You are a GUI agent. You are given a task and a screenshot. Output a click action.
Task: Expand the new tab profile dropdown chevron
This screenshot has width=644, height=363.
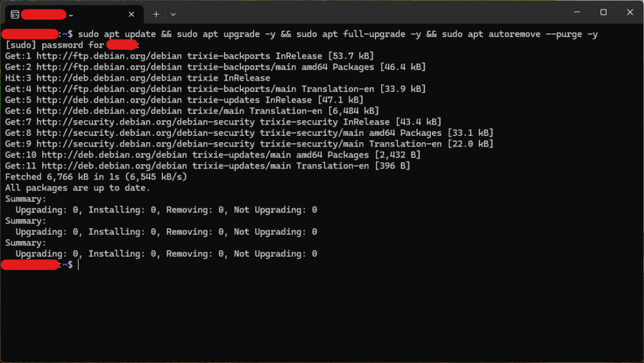[174, 14]
